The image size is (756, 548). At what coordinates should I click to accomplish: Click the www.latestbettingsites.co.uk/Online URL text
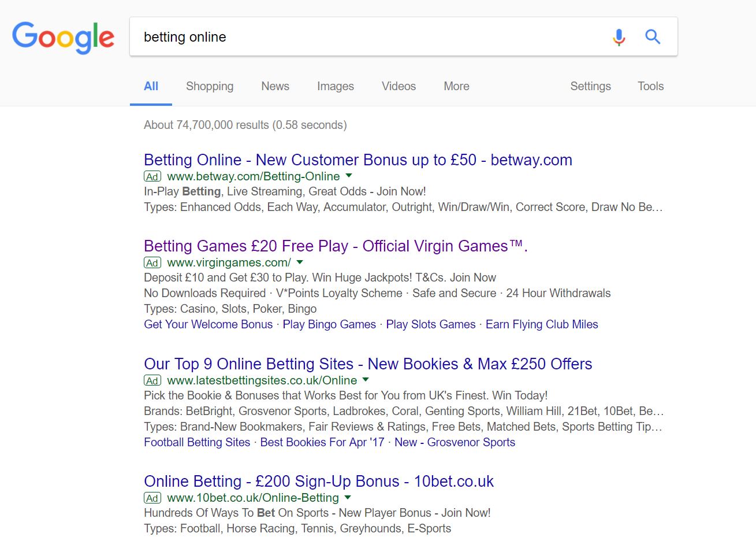[x=262, y=380]
